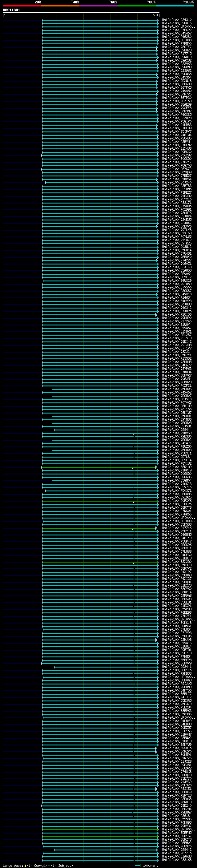Select hit label UniRef100_C6KIM9
The image size is (197, 868).
(x=177, y=406)
